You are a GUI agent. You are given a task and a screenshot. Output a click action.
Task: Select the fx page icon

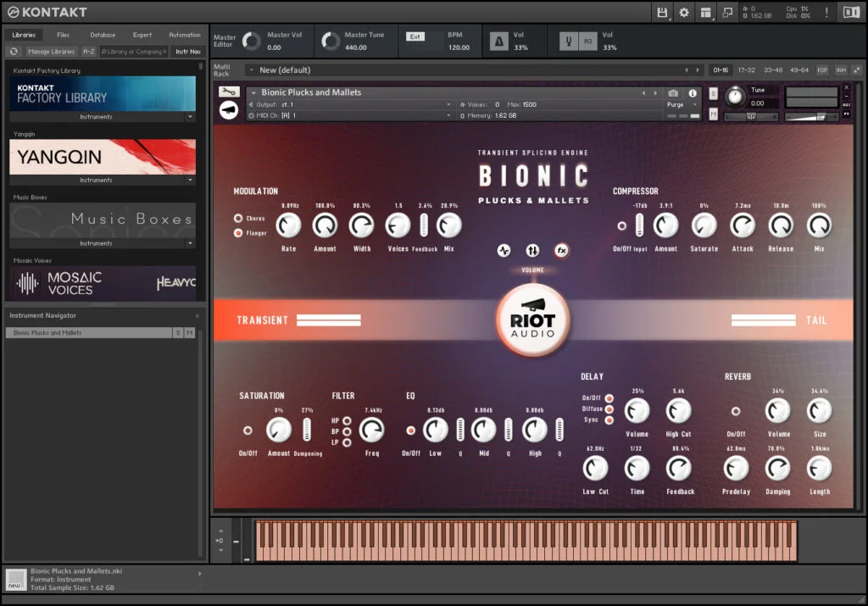tap(561, 251)
